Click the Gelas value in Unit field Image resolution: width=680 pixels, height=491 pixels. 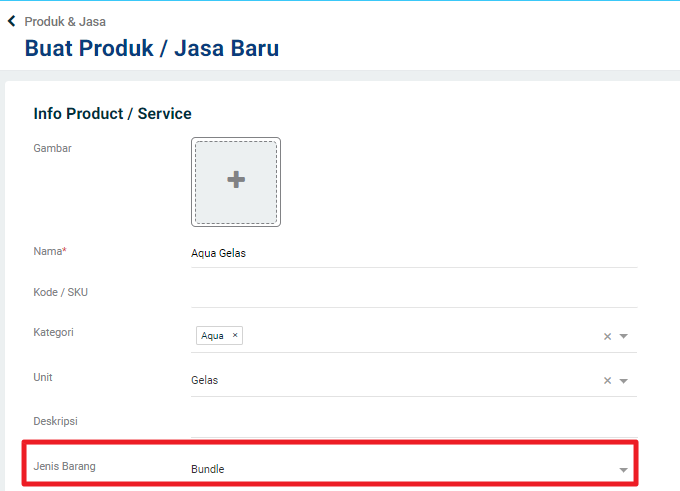[x=205, y=380]
